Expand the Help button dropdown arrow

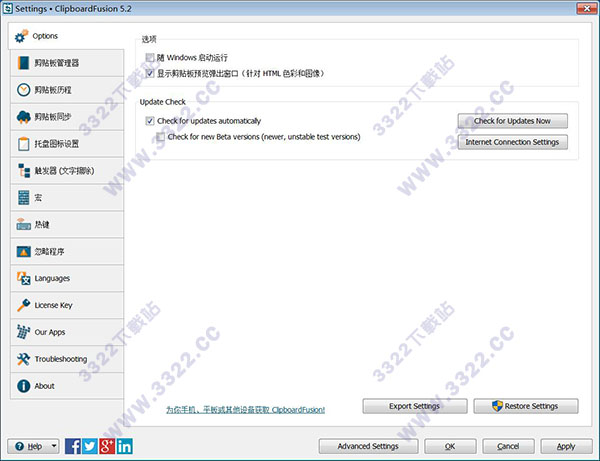coord(54,446)
